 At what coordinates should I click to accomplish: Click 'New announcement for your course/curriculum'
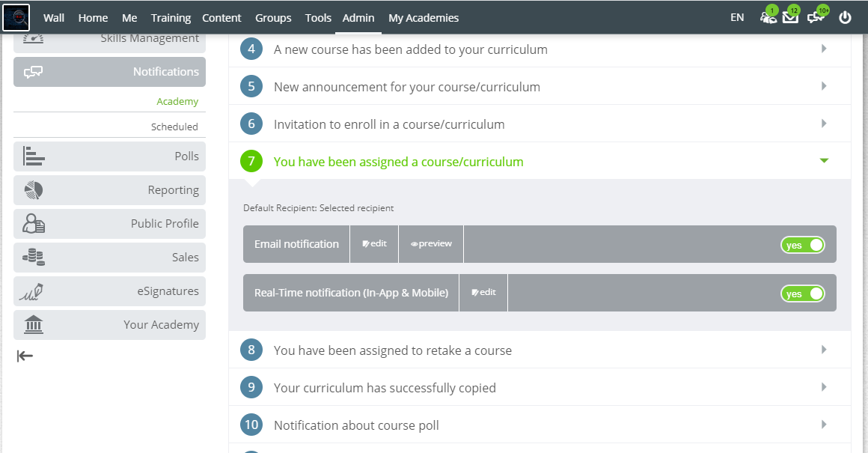407,87
